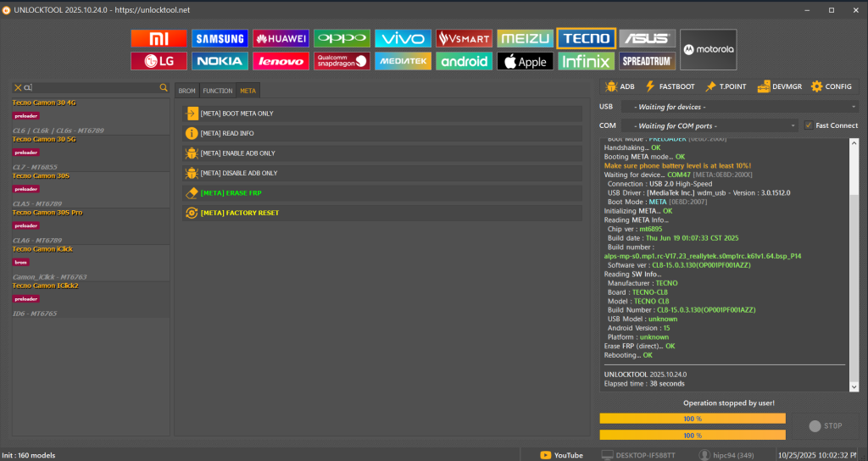Select the Apple brand logo
This screenshot has width=868, height=461.
tap(525, 61)
